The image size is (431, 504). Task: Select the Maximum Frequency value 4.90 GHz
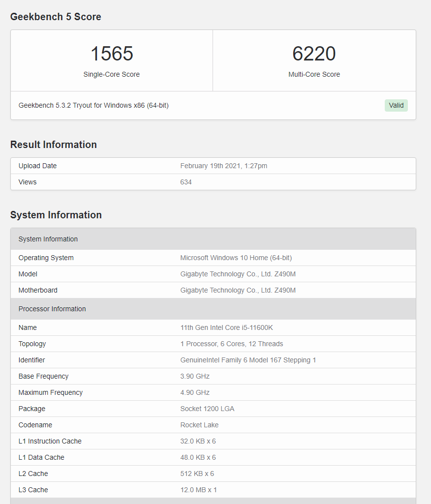(x=195, y=392)
